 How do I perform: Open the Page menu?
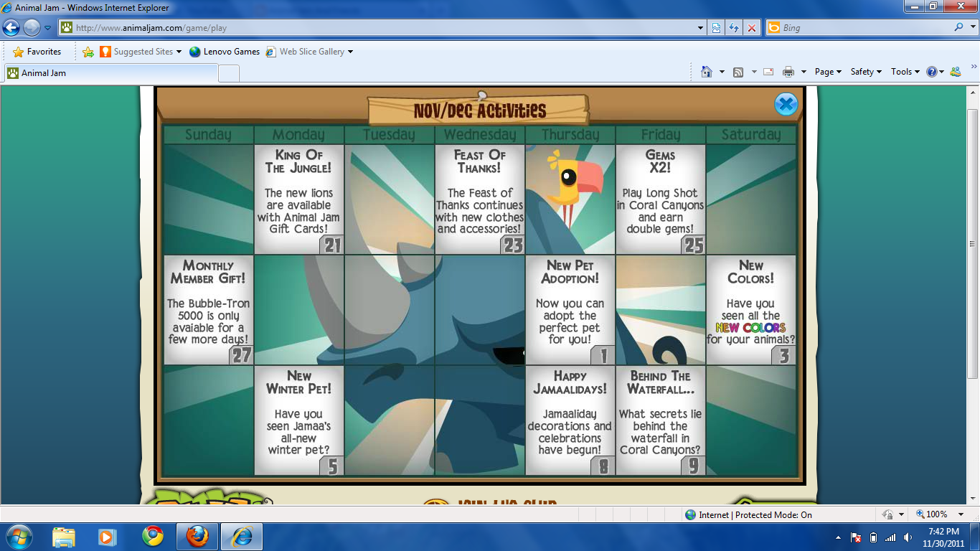pyautogui.click(x=828, y=72)
